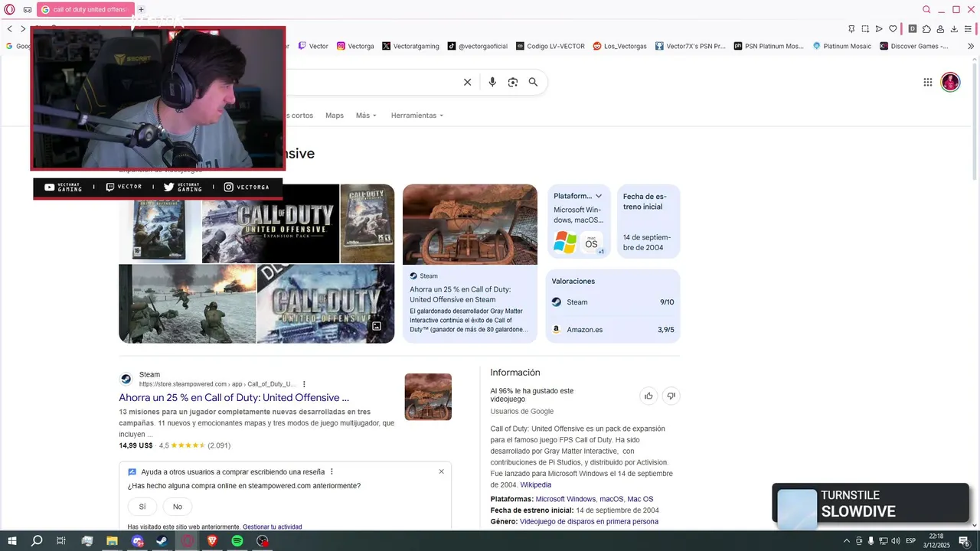Show hidden system tray icons
The width and height of the screenshot is (980, 551).
(x=846, y=541)
